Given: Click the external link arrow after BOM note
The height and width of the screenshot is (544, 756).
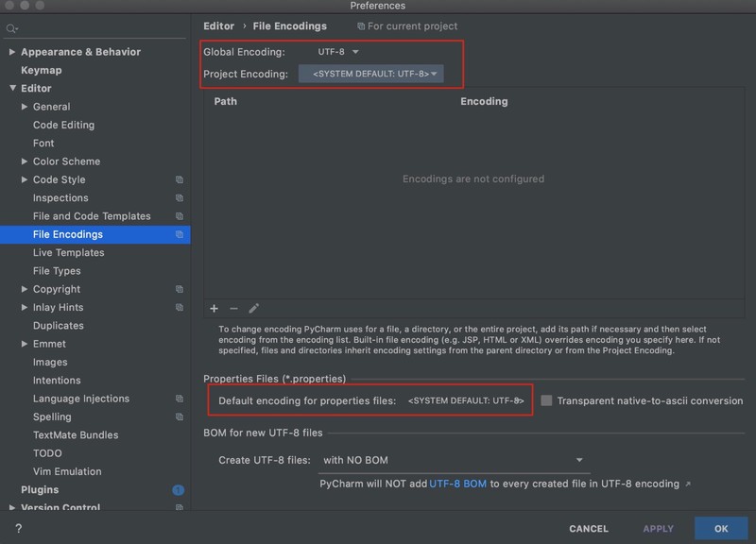Looking at the screenshot, I should click(x=688, y=484).
